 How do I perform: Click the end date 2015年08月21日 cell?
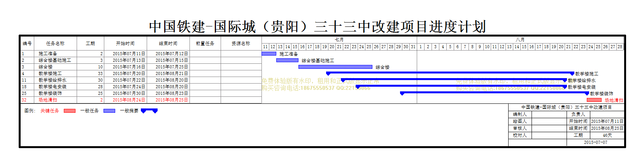pos(168,73)
